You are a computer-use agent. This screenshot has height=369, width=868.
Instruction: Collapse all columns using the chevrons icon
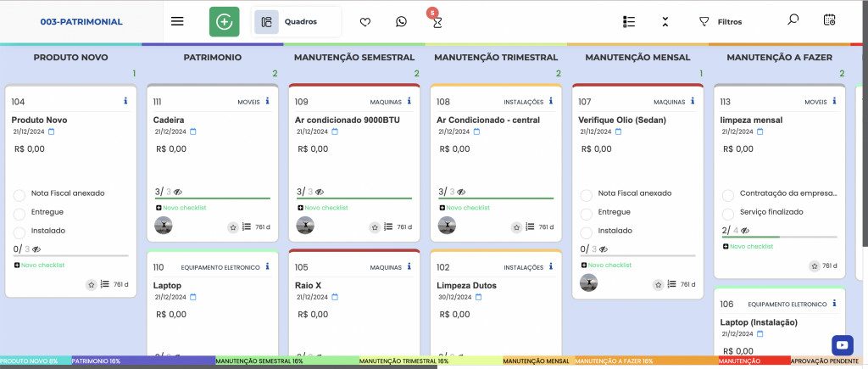pyautogui.click(x=665, y=21)
